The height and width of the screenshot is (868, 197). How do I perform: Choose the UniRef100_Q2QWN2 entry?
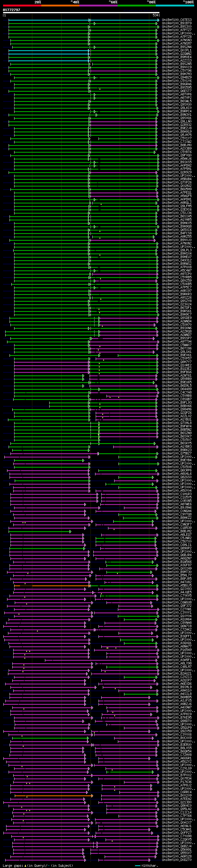[176, 54]
